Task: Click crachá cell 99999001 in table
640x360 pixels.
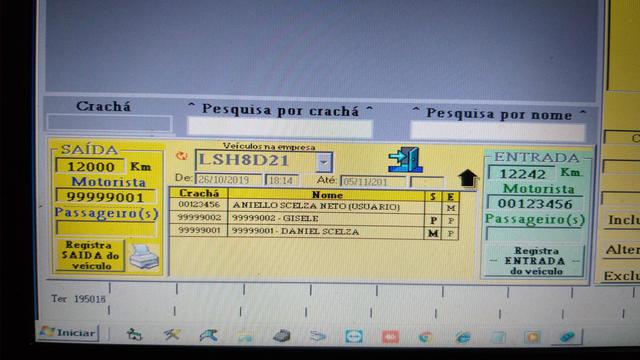Action: click(x=199, y=231)
